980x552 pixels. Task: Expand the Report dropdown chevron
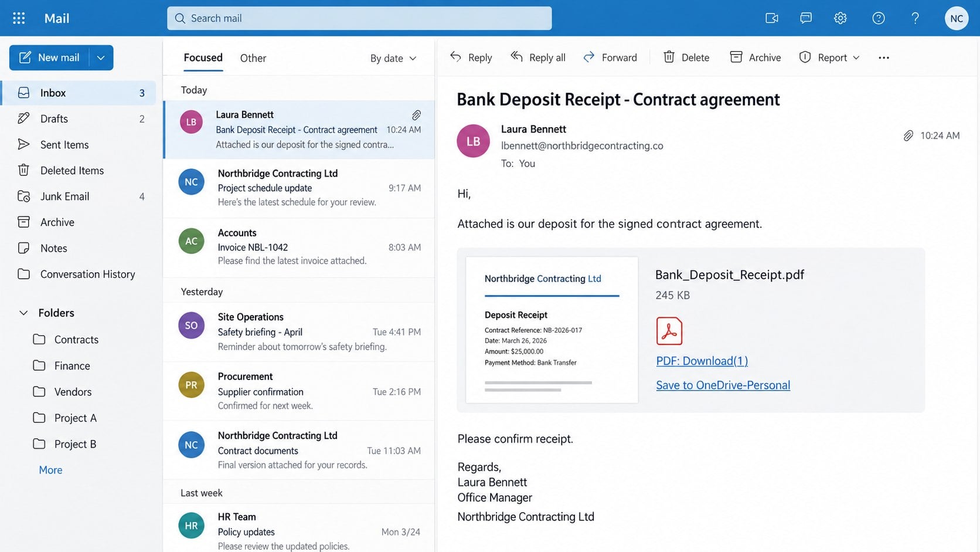856,57
